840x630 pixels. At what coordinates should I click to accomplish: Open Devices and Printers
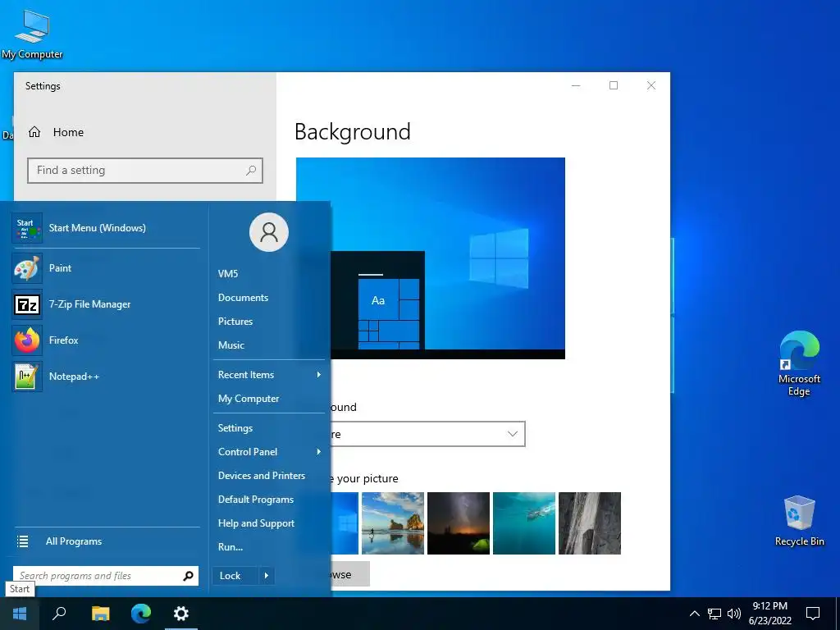pos(262,476)
